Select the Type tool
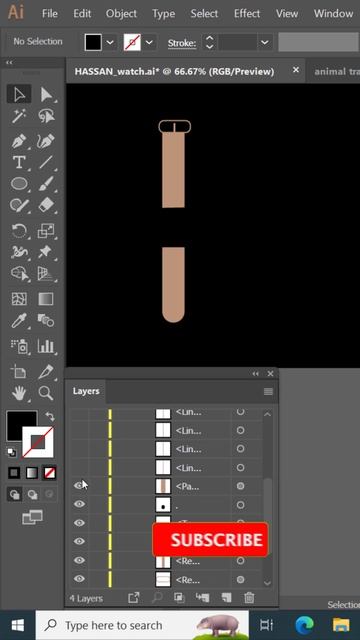The image size is (360, 640). [x=19, y=162]
